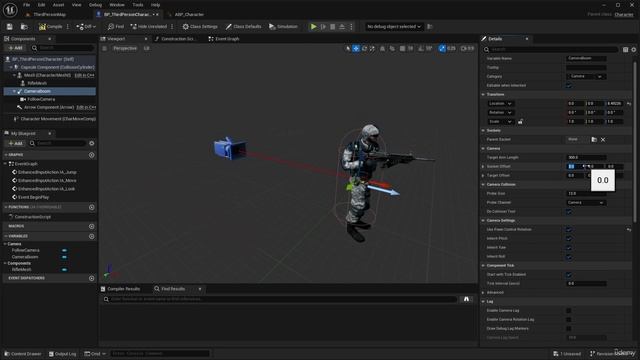Open the Probe Channel dropdown
The height and width of the screenshot is (360, 640).
click(x=586, y=203)
